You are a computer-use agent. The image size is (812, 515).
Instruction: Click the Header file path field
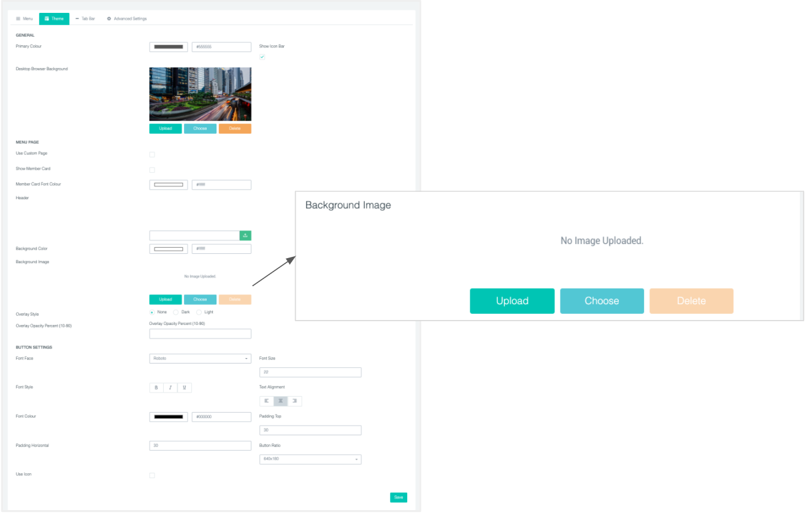pyautogui.click(x=194, y=235)
